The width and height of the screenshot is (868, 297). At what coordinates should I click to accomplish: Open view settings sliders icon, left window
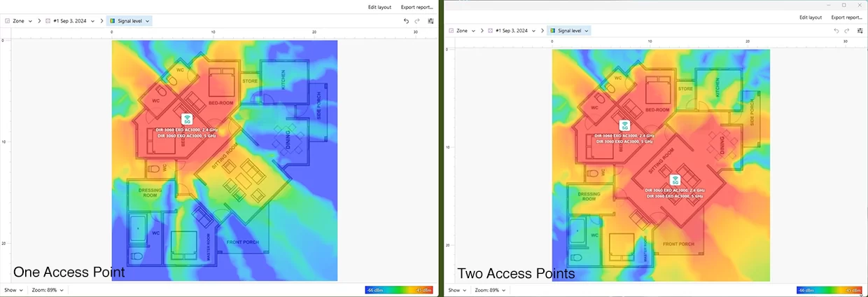click(x=431, y=21)
